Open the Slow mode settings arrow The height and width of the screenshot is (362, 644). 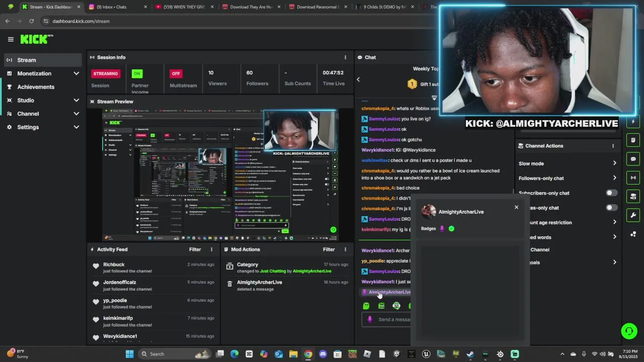coord(614,163)
